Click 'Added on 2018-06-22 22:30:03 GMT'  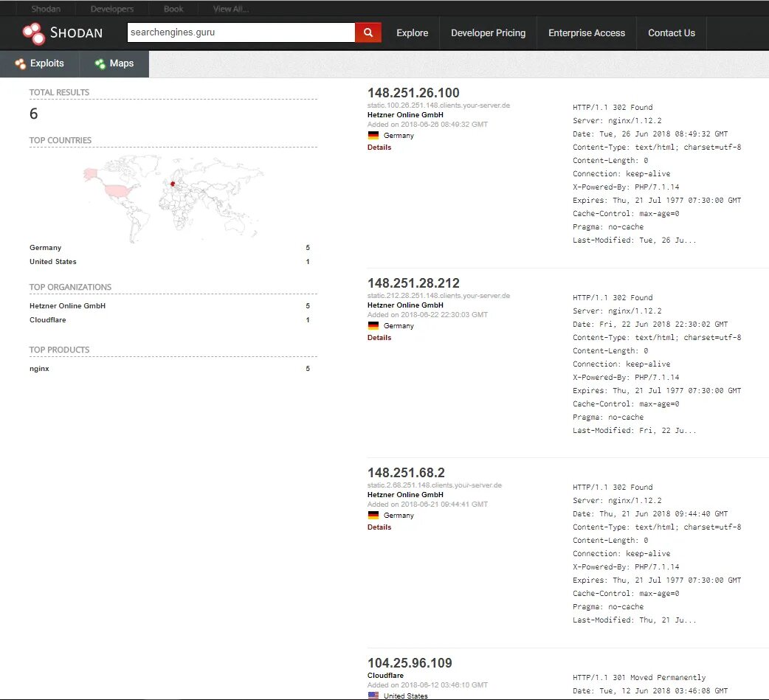pyautogui.click(x=427, y=315)
